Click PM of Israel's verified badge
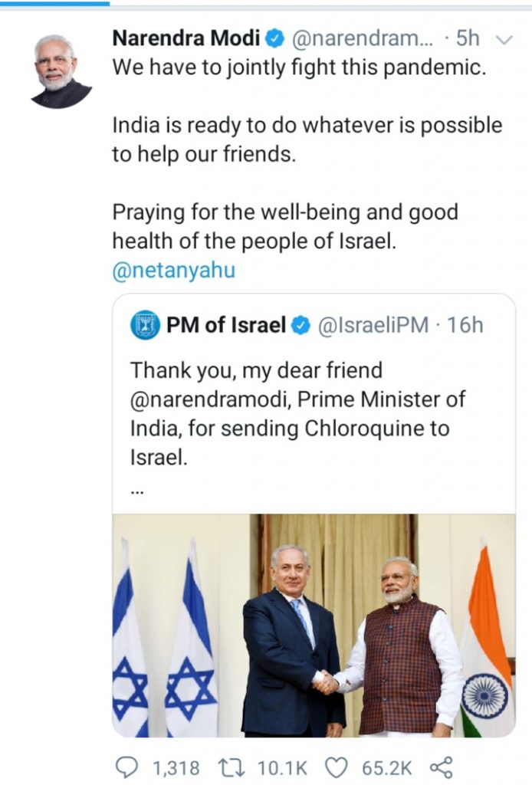 coord(300,325)
